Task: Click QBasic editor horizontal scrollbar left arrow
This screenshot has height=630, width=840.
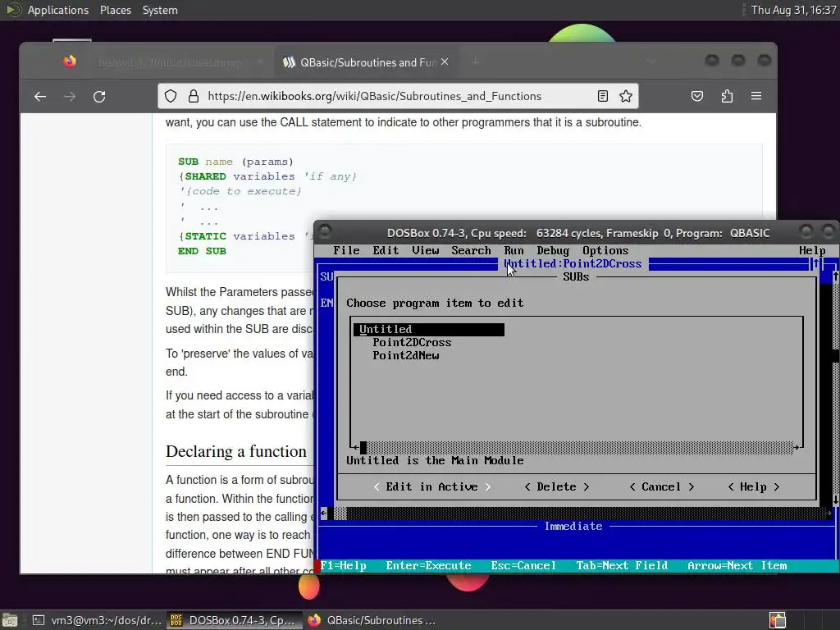Action: (x=323, y=514)
